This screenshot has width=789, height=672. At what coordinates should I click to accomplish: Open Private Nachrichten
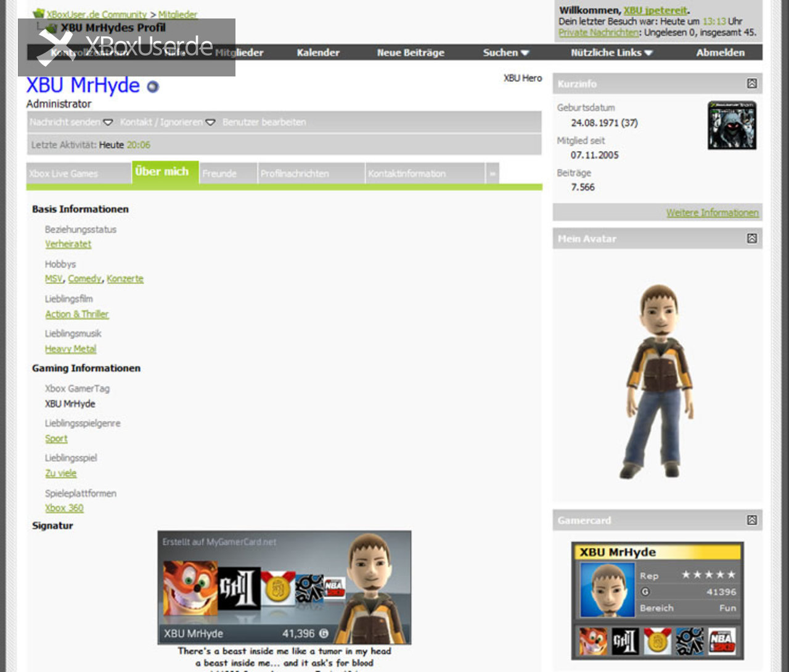point(599,32)
